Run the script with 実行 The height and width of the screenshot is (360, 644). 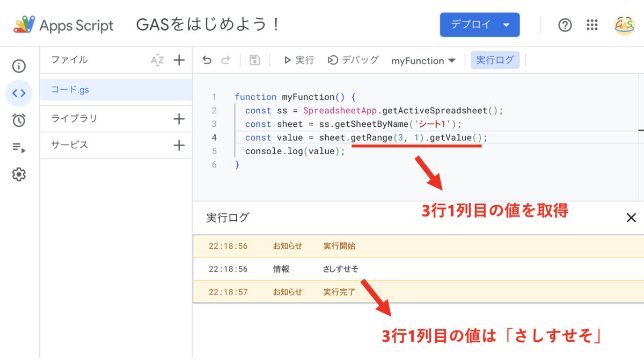pyautogui.click(x=298, y=60)
